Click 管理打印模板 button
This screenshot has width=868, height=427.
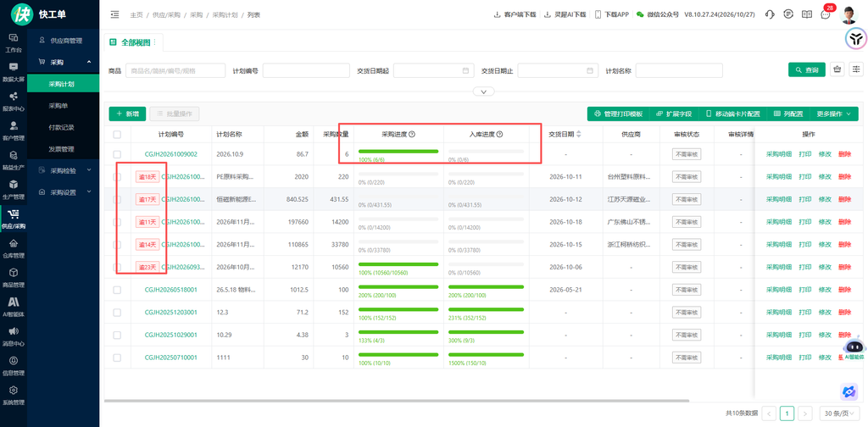(618, 114)
